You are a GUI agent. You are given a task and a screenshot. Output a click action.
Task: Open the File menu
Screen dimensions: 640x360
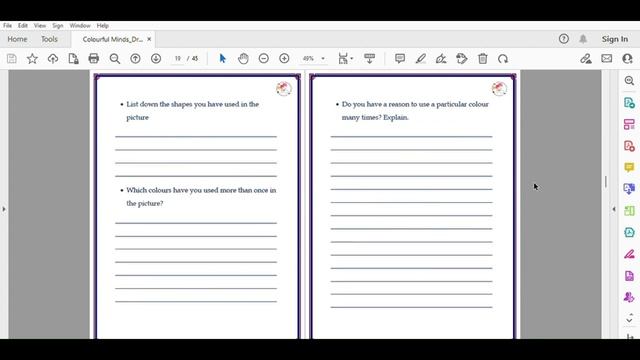tap(7, 25)
